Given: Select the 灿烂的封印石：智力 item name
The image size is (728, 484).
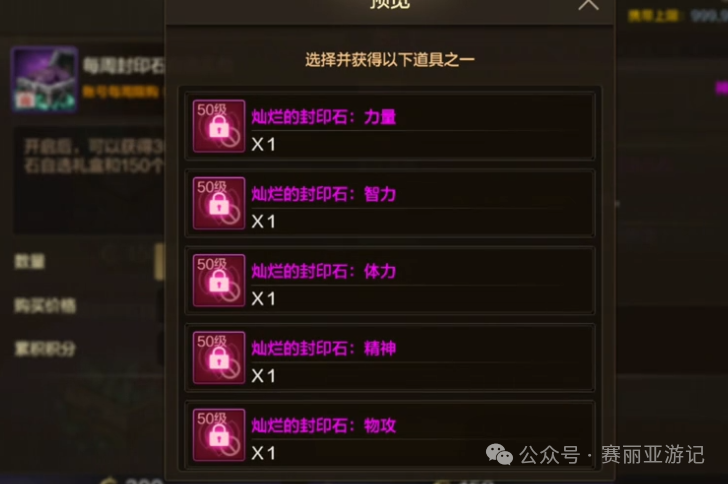Looking at the screenshot, I should tap(324, 194).
